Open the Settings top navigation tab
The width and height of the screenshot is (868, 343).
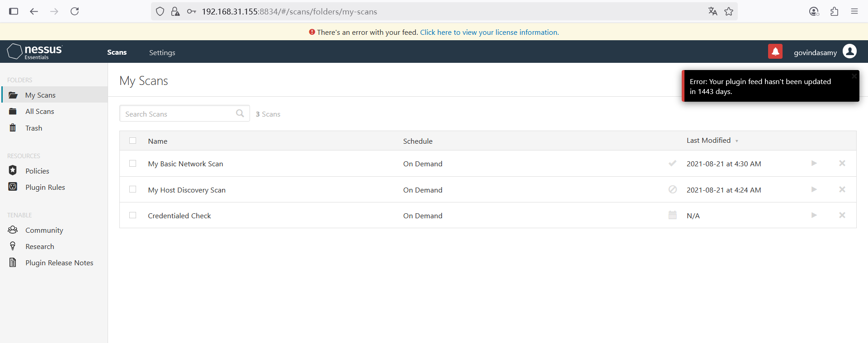click(x=162, y=52)
